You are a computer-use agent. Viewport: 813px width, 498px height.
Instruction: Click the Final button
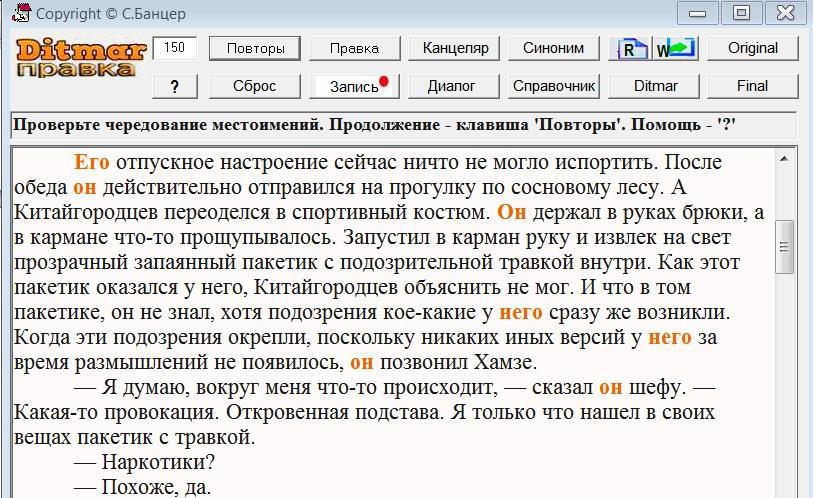pyautogui.click(x=753, y=86)
